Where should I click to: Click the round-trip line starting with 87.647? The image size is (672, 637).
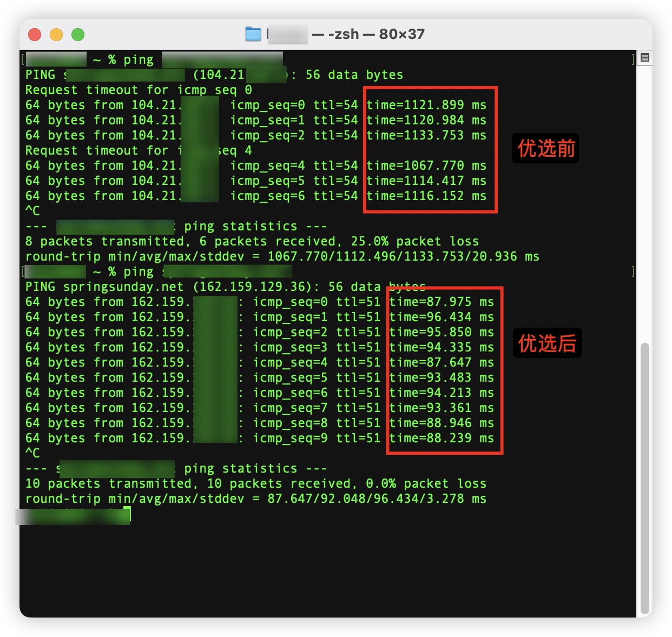click(255, 499)
